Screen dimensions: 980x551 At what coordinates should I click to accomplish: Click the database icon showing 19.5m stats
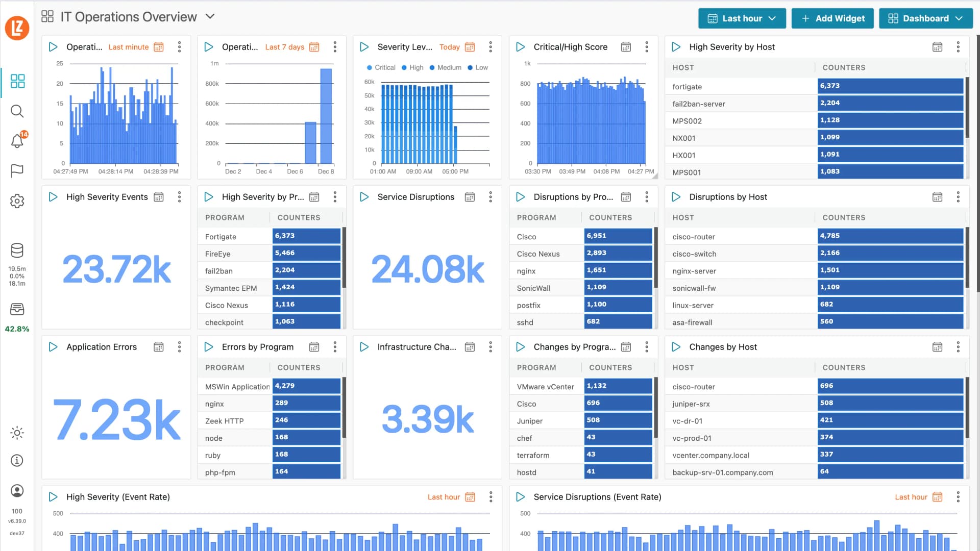[17, 251]
